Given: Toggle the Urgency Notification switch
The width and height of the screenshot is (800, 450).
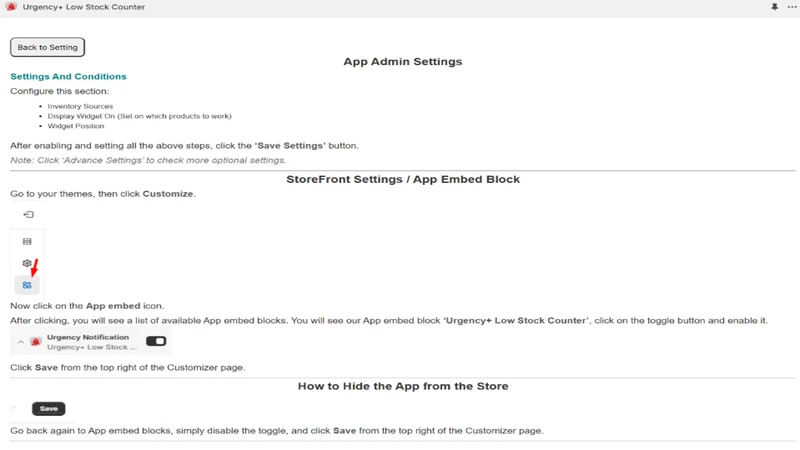Looking at the screenshot, I should tap(156, 341).
